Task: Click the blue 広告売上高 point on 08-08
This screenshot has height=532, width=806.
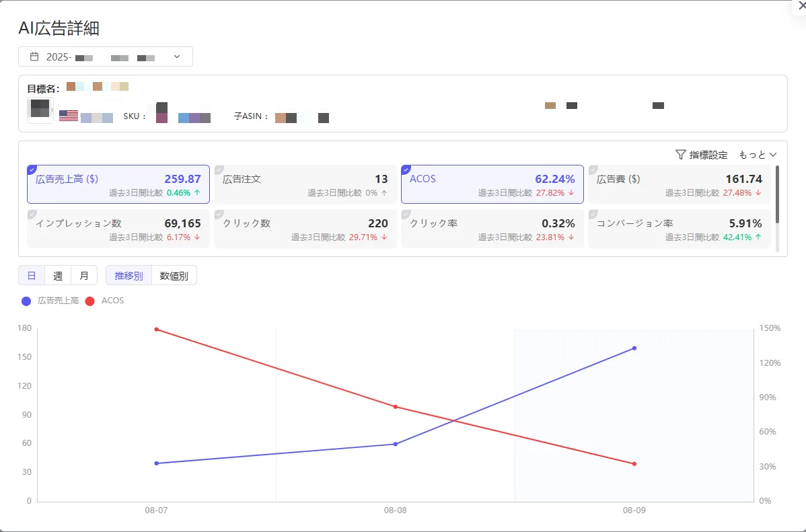Action: click(x=396, y=444)
